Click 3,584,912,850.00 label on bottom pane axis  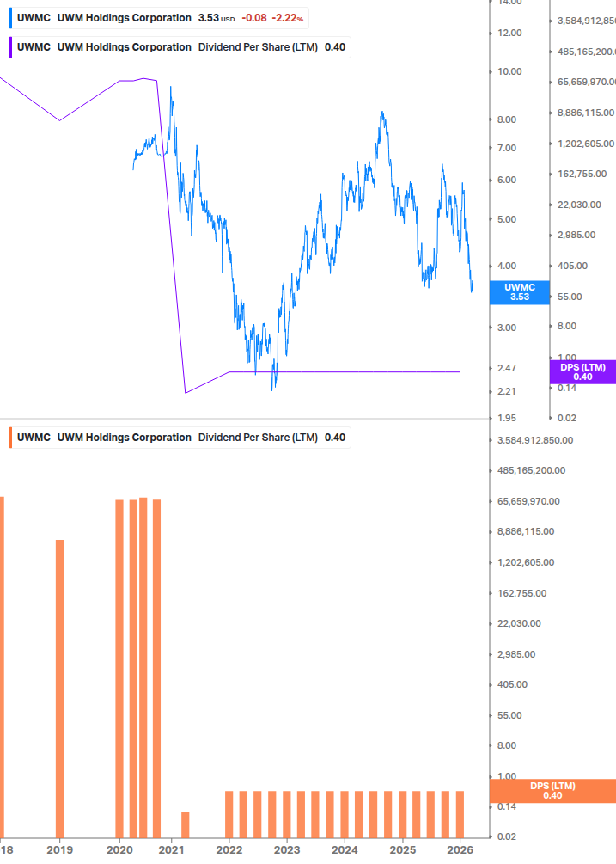pyautogui.click(x=535, y=440)
